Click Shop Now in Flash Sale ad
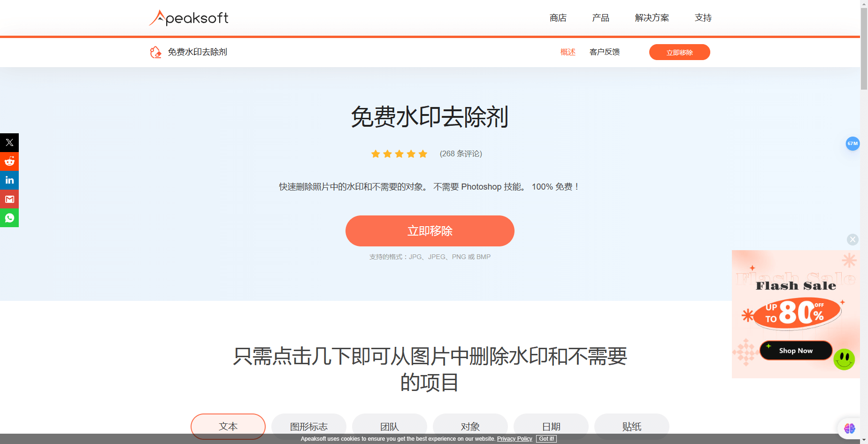Viewport: 868px width, 444px height. point(796,351)
